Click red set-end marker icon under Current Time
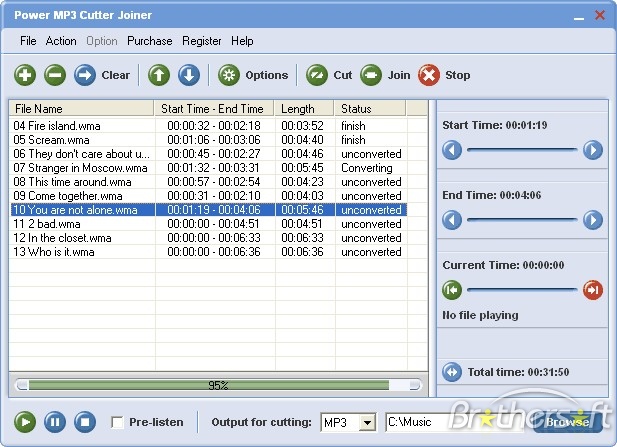This screenshot has height=447, width=617. tap(593, 290)
